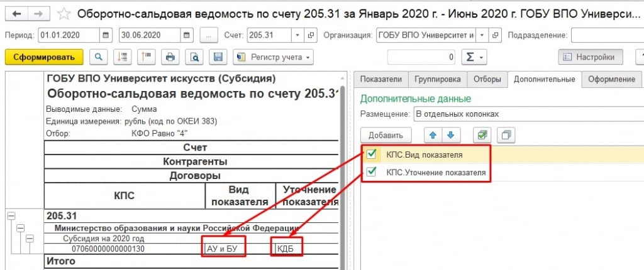Click the period start date field

coord(69,35)
